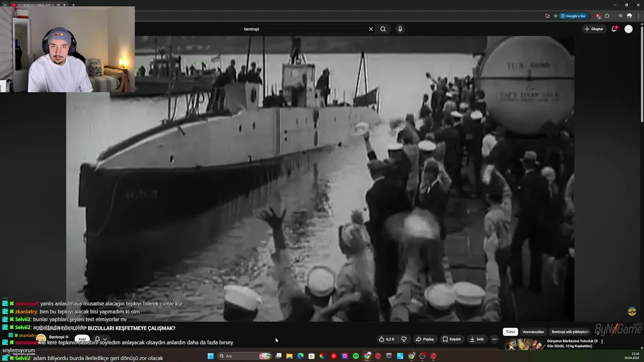Click the Paylaş share button
The width and height of the screenshot is (644, 362).
425,339
